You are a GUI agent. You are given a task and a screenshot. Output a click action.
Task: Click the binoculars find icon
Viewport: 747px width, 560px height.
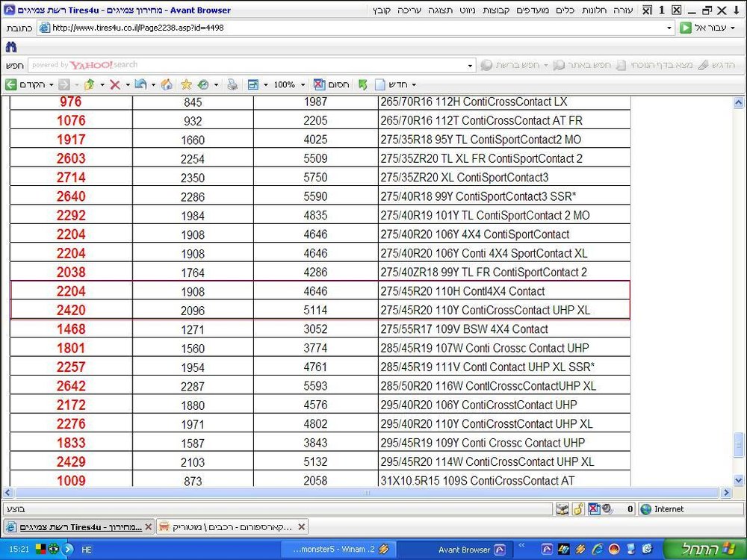tap(11, 46)
